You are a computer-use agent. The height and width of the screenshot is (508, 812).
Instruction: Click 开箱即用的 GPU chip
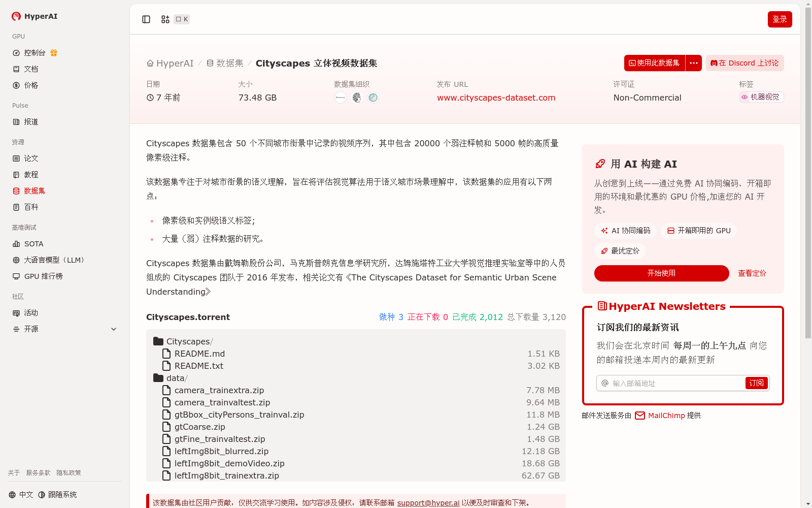pyautogui.click(x=699, y=231)
